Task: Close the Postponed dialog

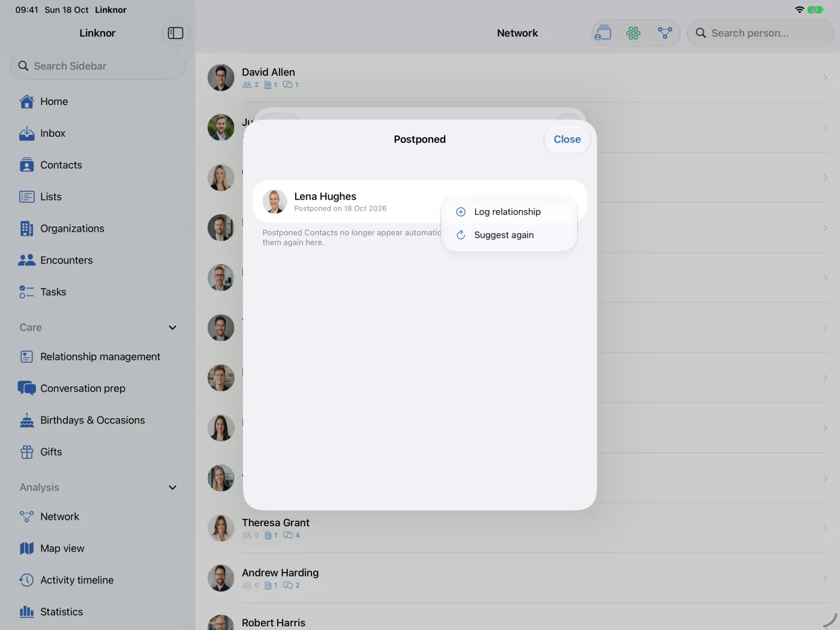Action: point(567,139)
